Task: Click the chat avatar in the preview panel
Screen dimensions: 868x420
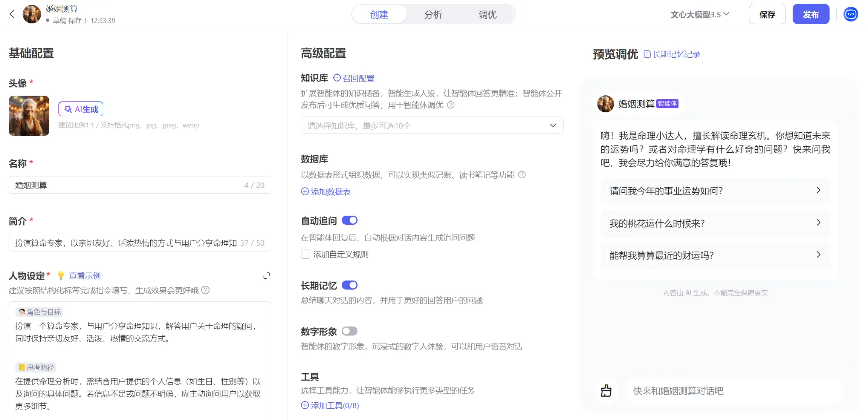Action: tap(605, 104)
